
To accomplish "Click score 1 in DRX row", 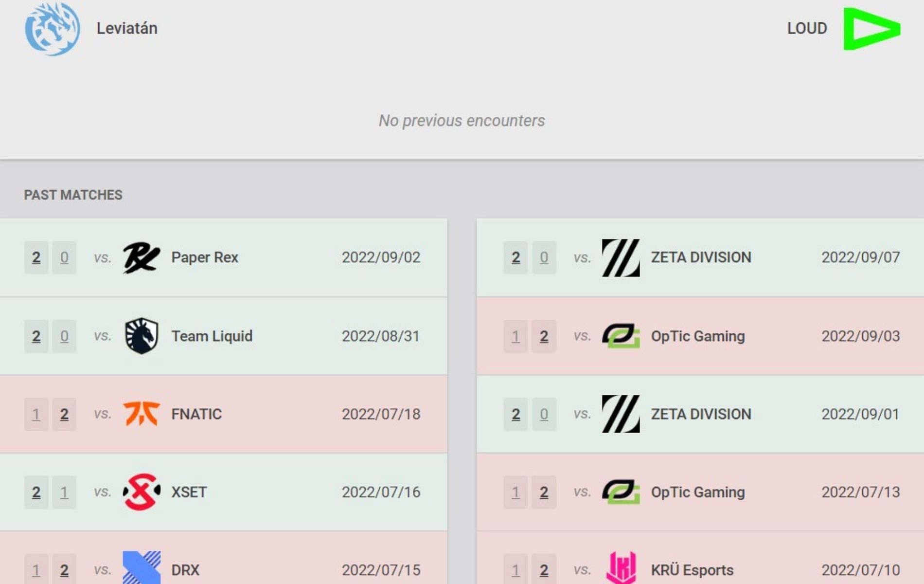I will pyautogui.click(x=36, y=569).
